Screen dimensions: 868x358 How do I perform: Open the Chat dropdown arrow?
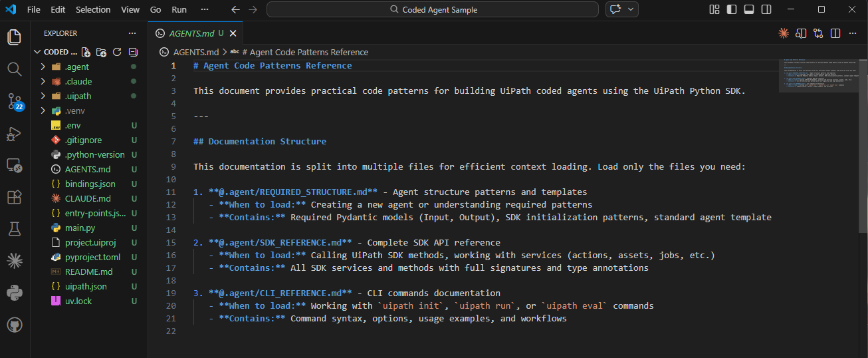click(x=630, y=9)
